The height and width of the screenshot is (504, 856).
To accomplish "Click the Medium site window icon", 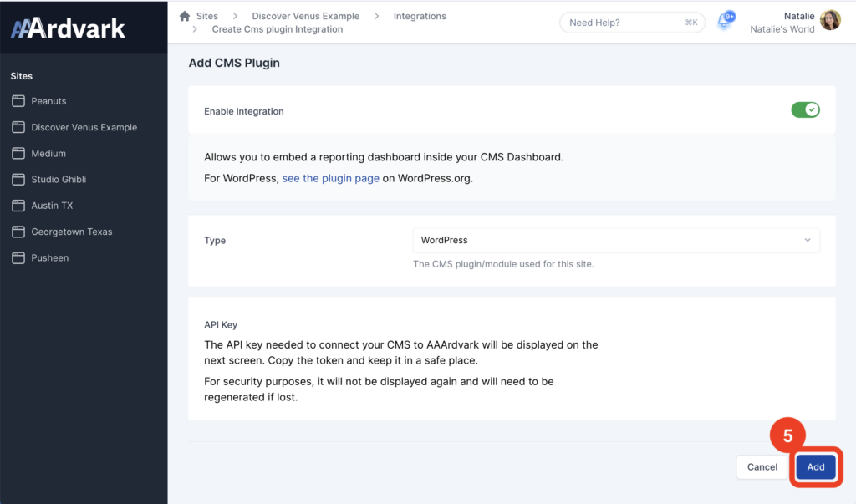I will pyautogui.click(x=18, y=154).
